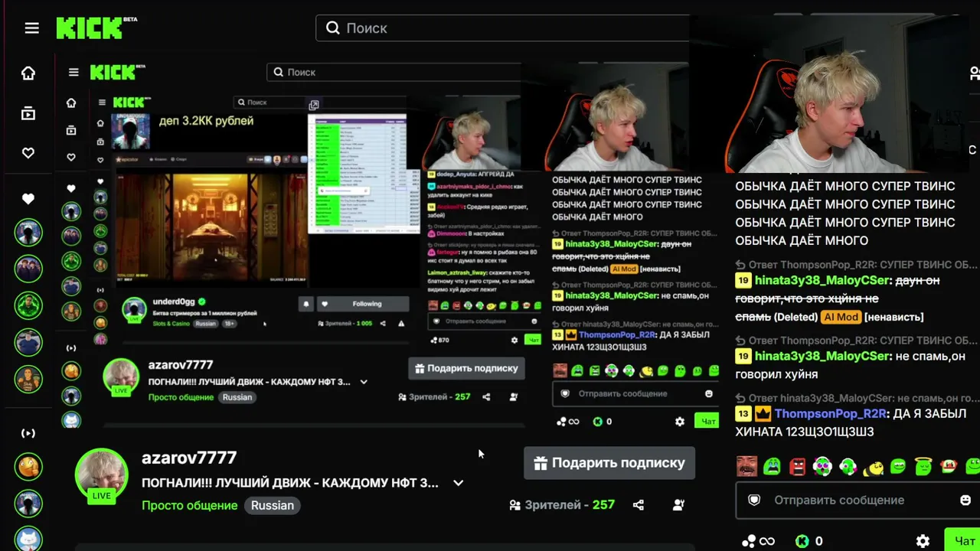Click the green K balance icon in largest chat

[802, 541]
